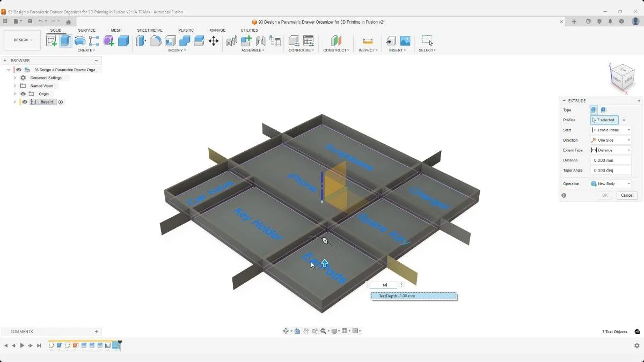
Task: Select the Fillet tool
Action: point(156,41)
